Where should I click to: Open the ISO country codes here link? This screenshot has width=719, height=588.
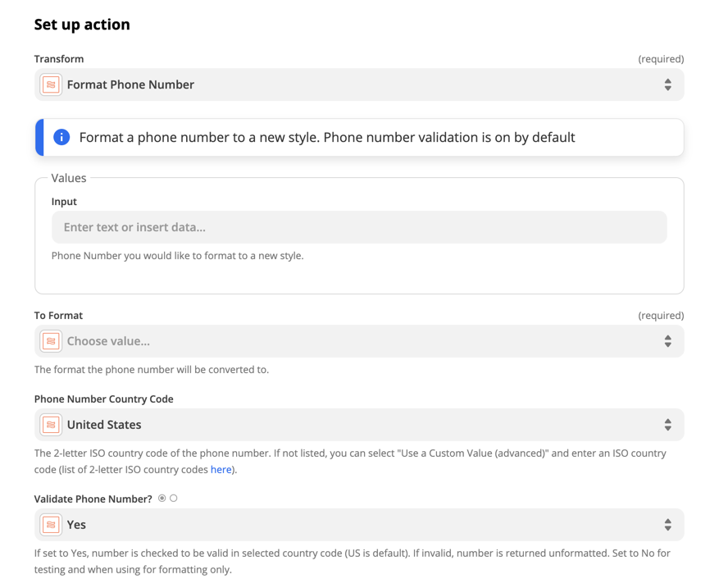(x=221, y=469)
